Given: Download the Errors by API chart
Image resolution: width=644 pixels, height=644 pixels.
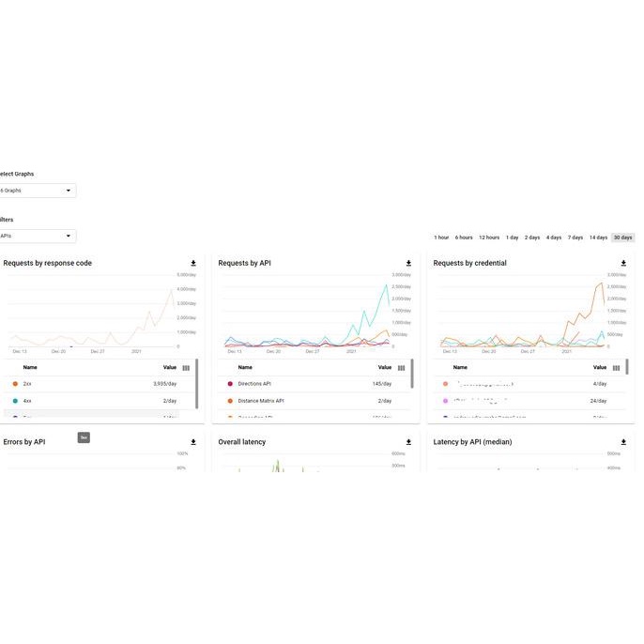Looking at the screenshot, I should (x=193, y=442).
